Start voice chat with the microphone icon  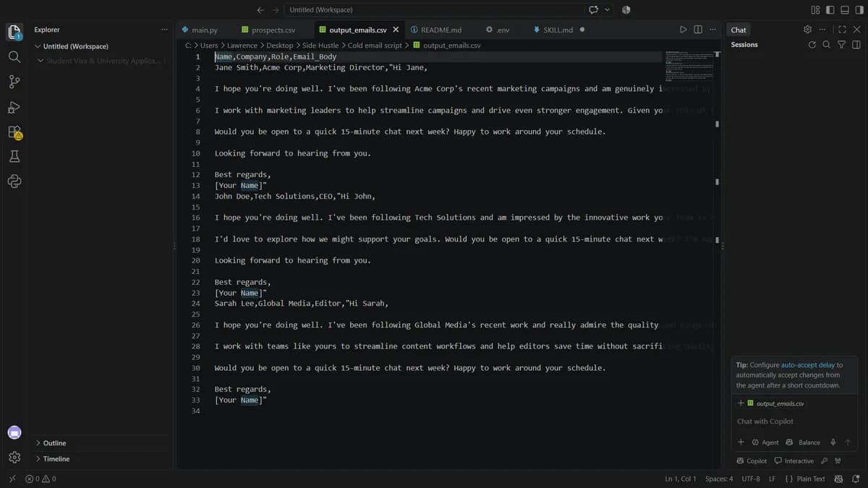tap(833, 442)
